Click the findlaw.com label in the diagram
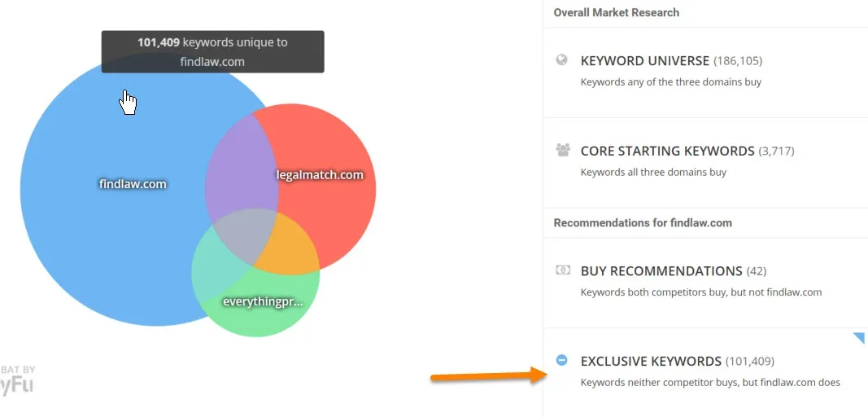 point(133,184)
